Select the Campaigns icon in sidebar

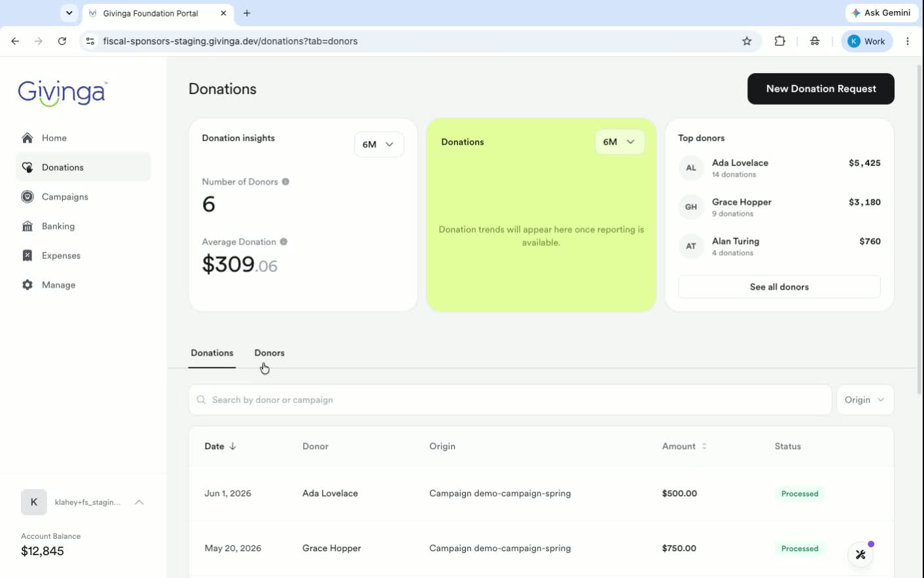tap(27, 197)
